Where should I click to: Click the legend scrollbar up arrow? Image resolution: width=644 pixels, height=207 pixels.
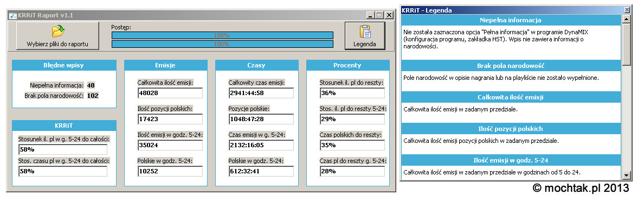tap(626, 19)
